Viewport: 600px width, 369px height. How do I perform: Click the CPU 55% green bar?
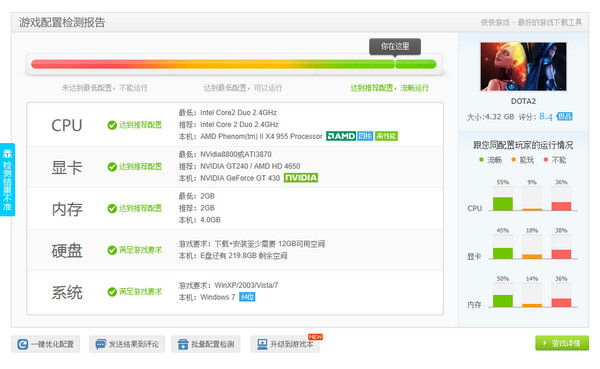pyautogui.click(x=503, y=204)
